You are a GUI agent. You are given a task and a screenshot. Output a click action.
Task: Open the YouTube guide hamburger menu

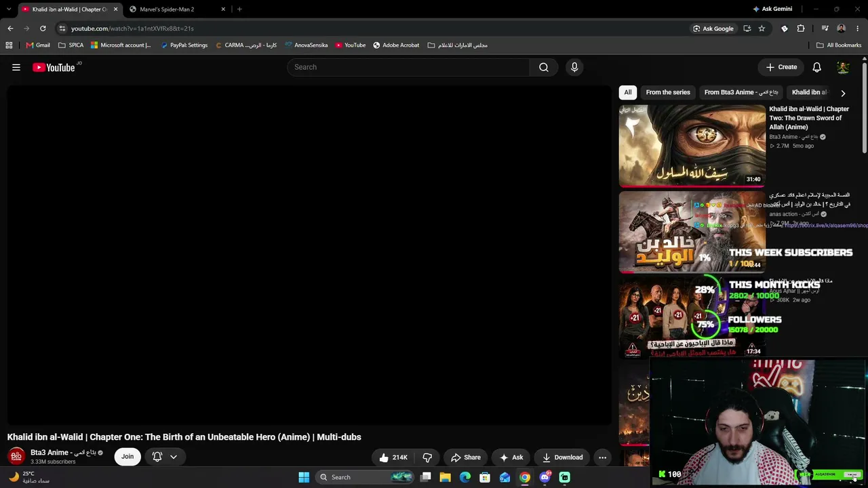[x=16, y=67]
